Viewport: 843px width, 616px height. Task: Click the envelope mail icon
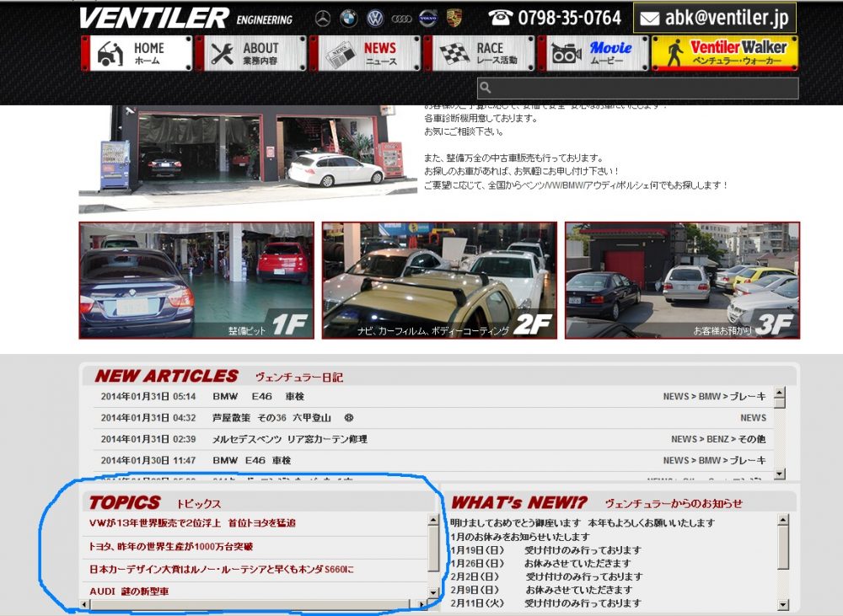[649, 19]
